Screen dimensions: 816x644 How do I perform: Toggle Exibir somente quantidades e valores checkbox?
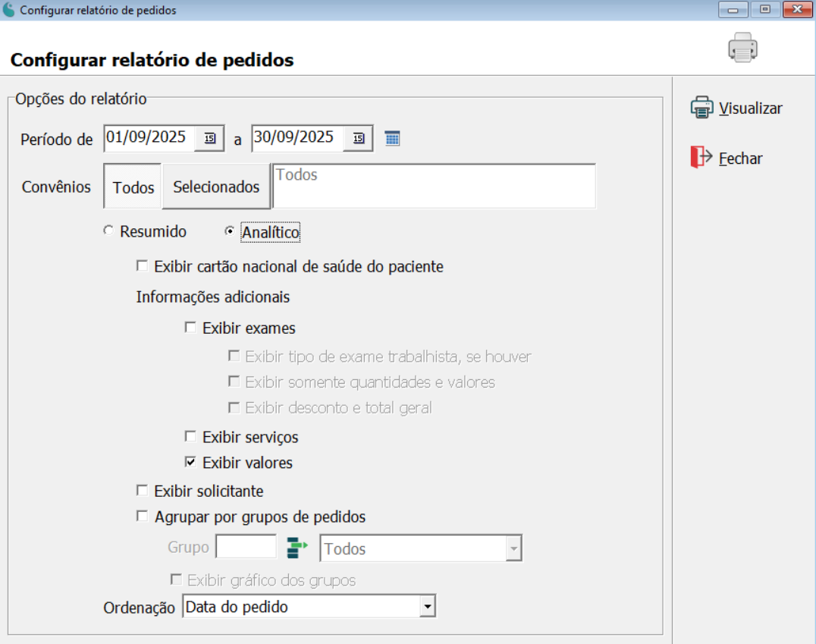234,382
